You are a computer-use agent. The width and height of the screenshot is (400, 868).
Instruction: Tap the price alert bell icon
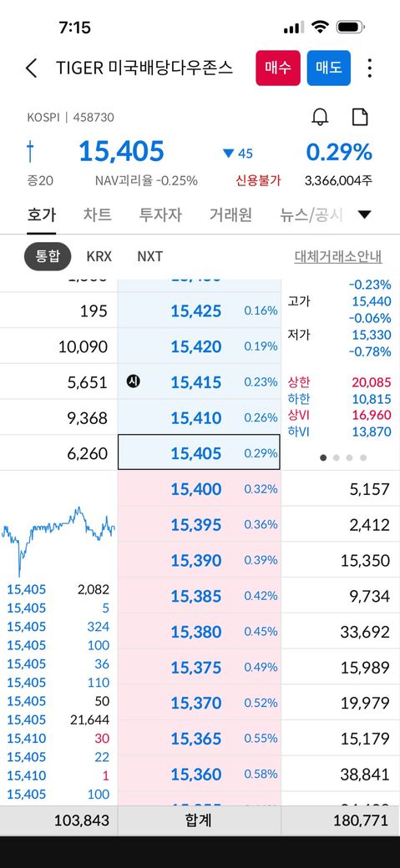click(321, 117)
